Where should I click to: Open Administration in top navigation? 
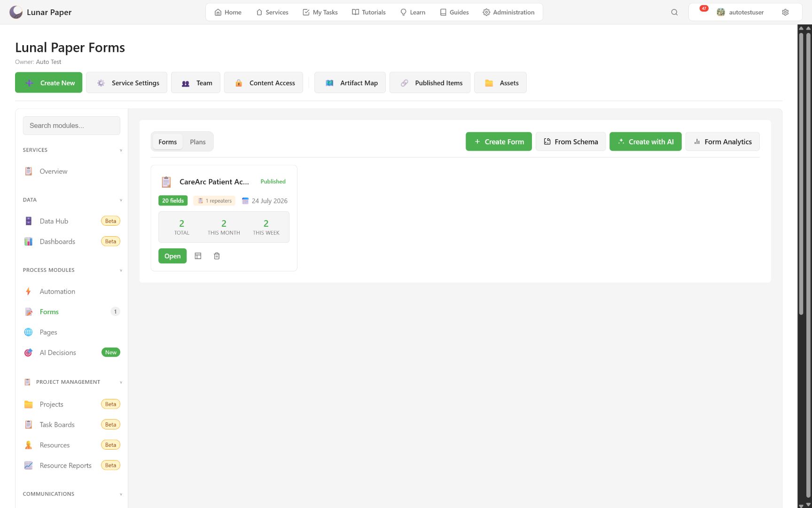(x=508, y=12)
